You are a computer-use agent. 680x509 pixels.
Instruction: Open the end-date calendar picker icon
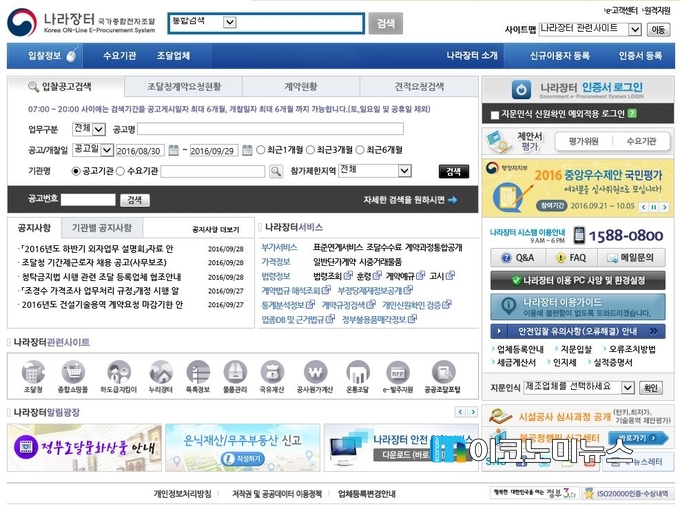[x=247, y=150]
